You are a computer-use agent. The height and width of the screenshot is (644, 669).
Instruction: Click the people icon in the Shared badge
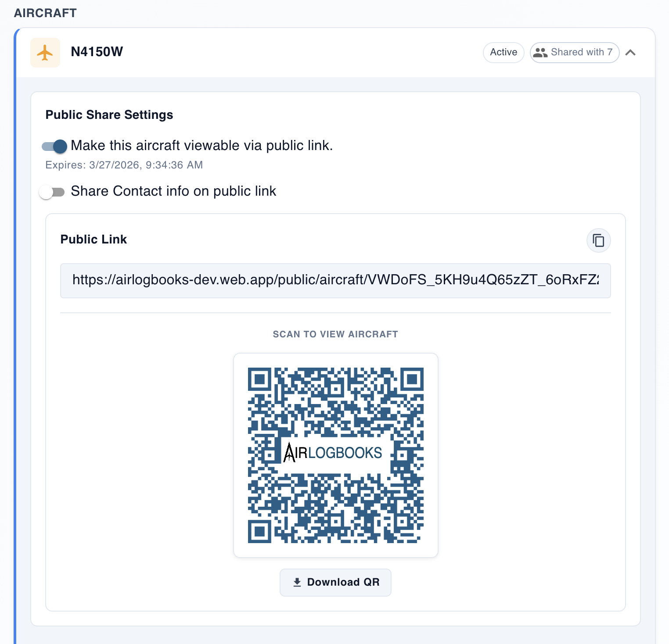click(x=541, y=52)
